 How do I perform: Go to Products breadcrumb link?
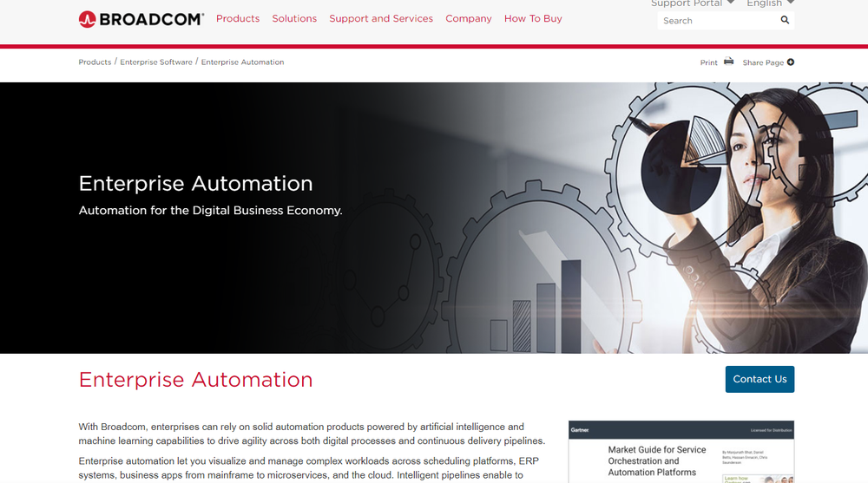coord(95,62)
